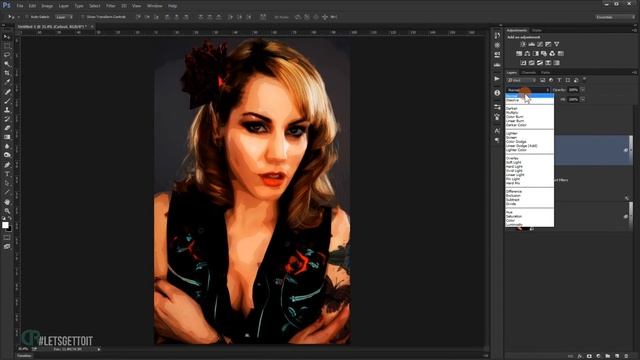640x360 pixels.
Task: Switch to the Paths tab
Action: click(x=545, y=73)
